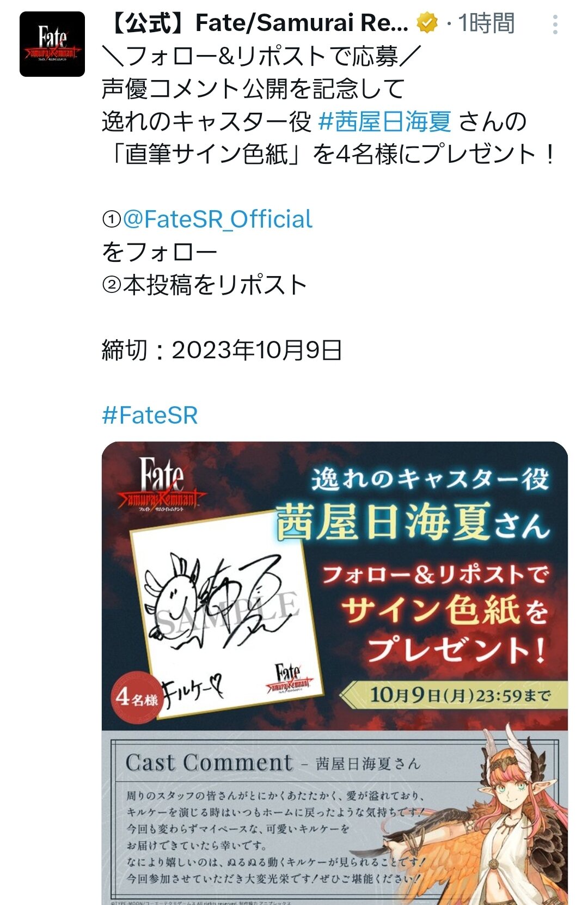Viewport: 588px width, 905px height.
Task: Click the 10月9日(月)23:59まで deadline banner
Action: click(453, 695)
